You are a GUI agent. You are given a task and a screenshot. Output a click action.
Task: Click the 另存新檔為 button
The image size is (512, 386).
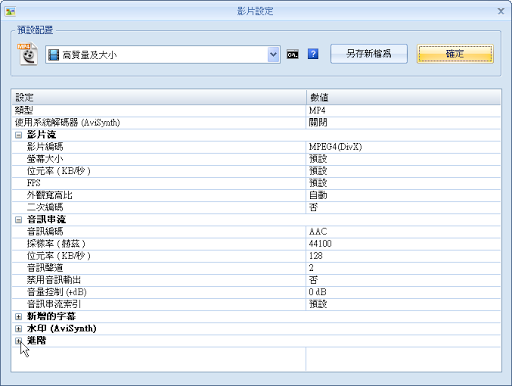click(369, 54)
